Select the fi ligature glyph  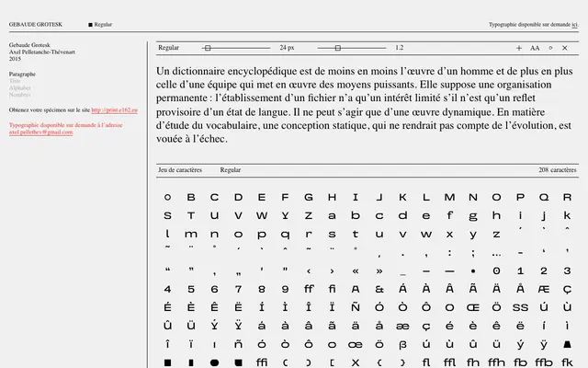pos(332,289)
